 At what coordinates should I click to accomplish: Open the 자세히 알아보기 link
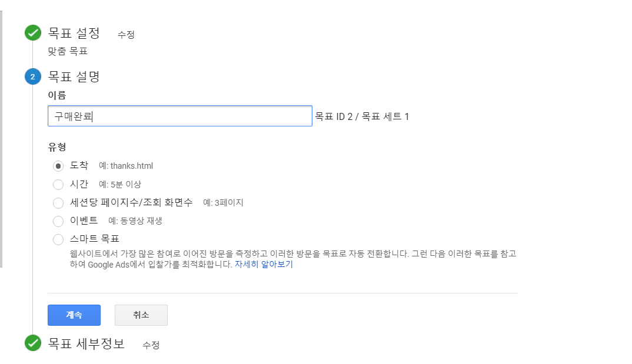[264, 265]
